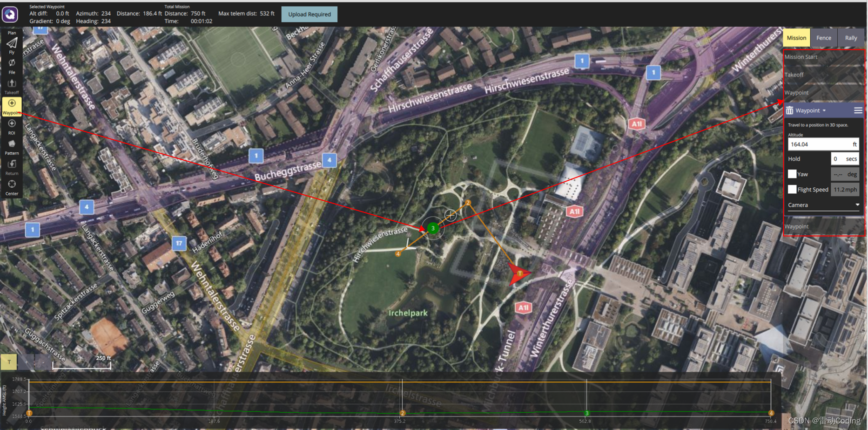This screenshot has width=868, height=430.
Task: Click the Center map tool
Action: point(12,187)
